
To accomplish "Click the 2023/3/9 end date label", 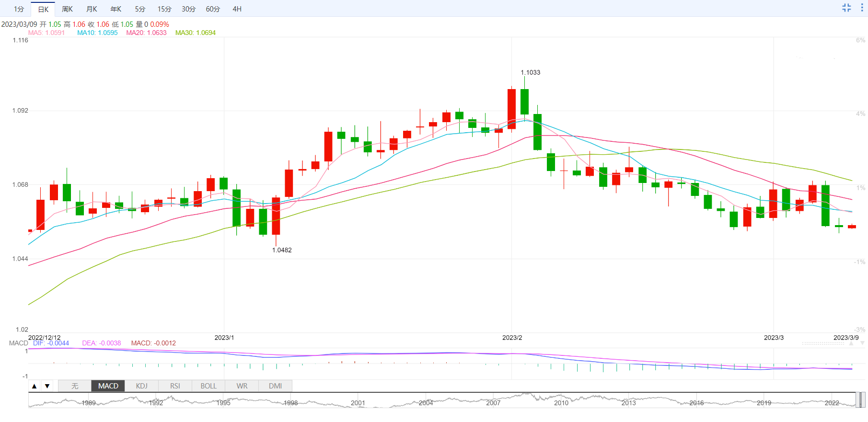I will [846, 338].
